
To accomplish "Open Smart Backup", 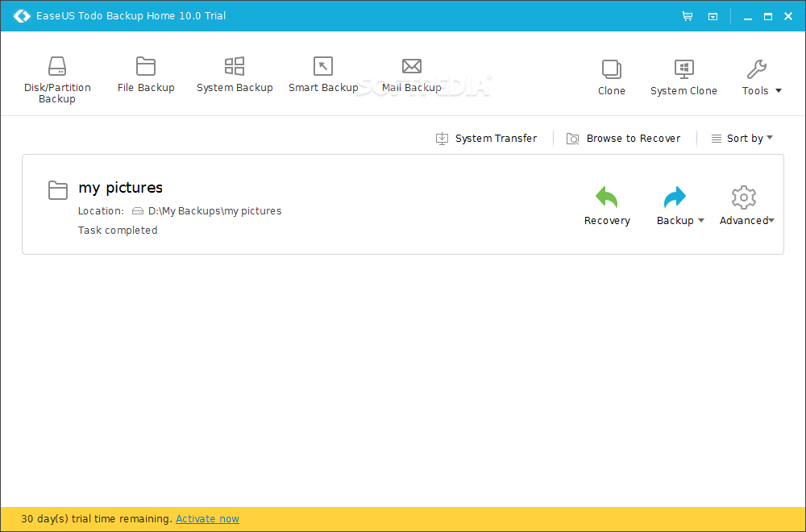I will (x=323, y=74).
